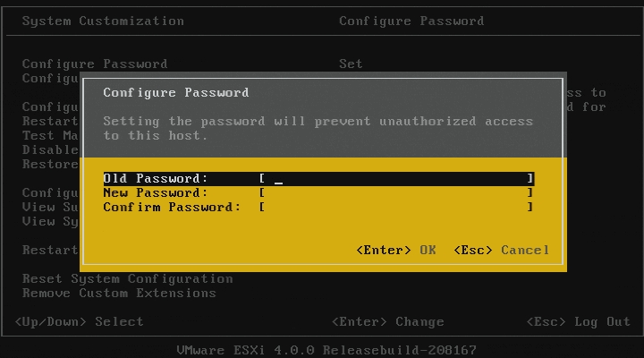The height and width of the screenshot is (358, 644).
Task: Click the New Password label
Action: click(x=156, y=192)
